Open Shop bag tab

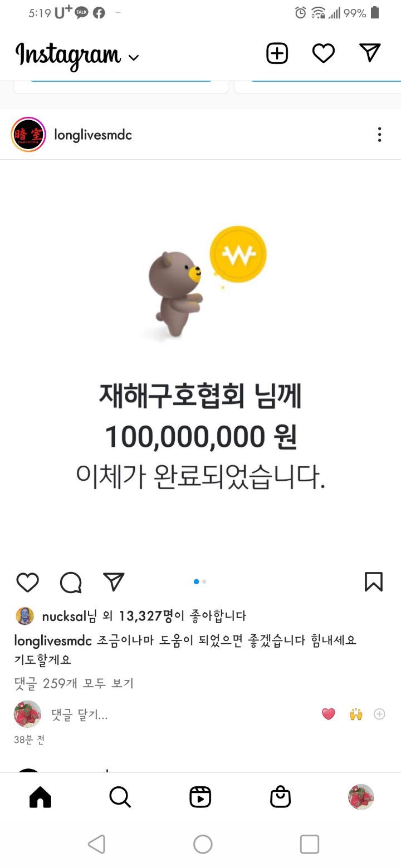tap(280, 796)
